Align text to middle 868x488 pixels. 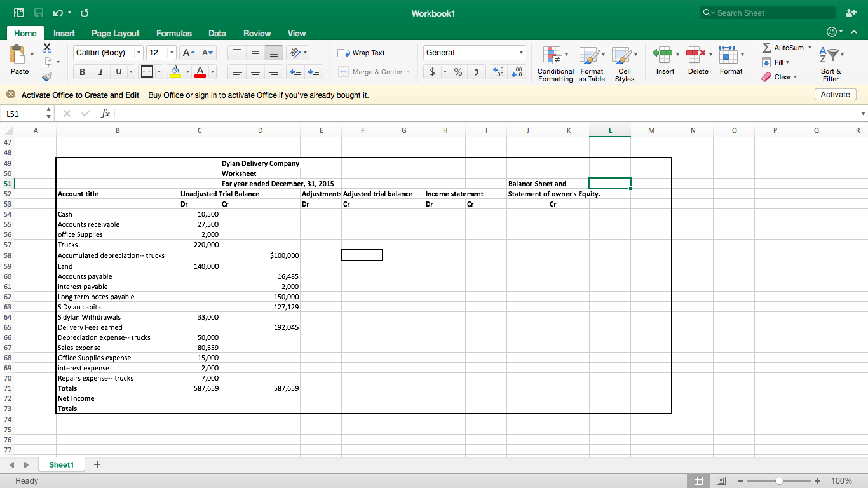254,53
